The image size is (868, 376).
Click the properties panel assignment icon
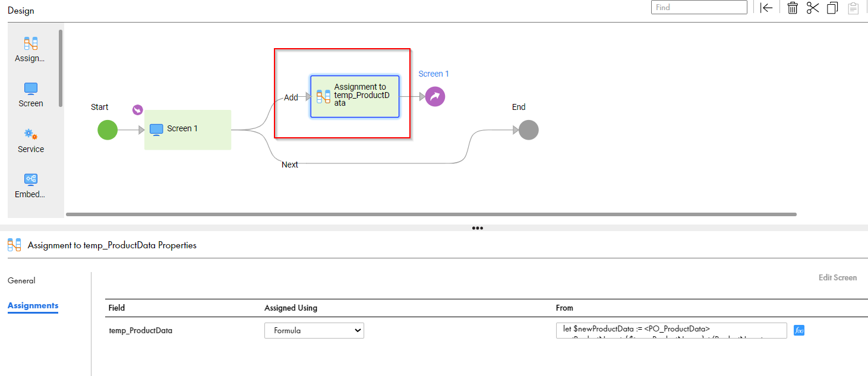click(x=14, y=245)
